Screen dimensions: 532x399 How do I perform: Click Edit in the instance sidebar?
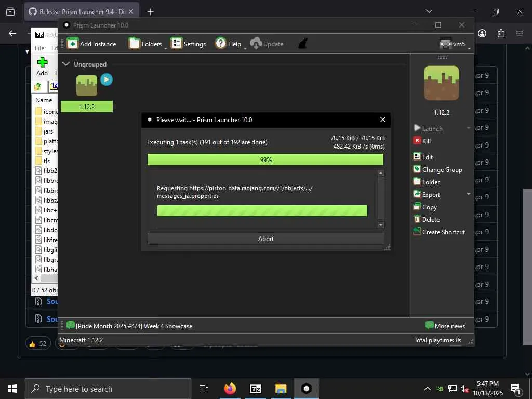point(423,157)
